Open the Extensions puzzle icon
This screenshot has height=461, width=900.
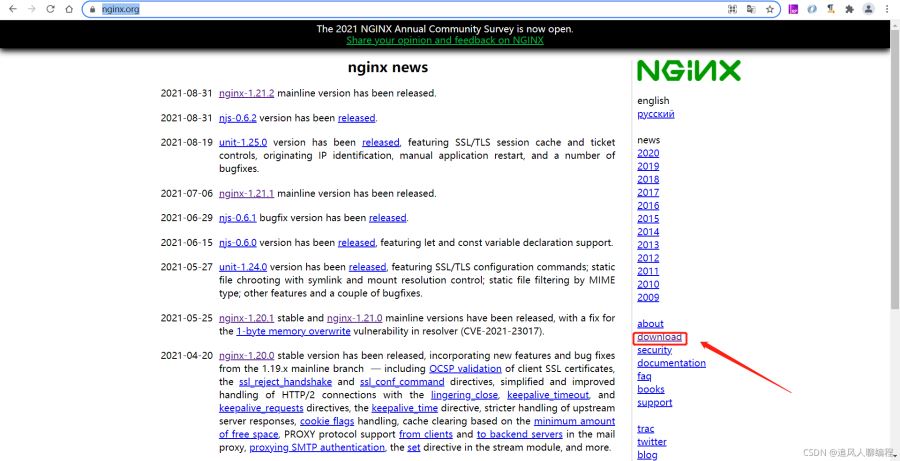[849, 9]
